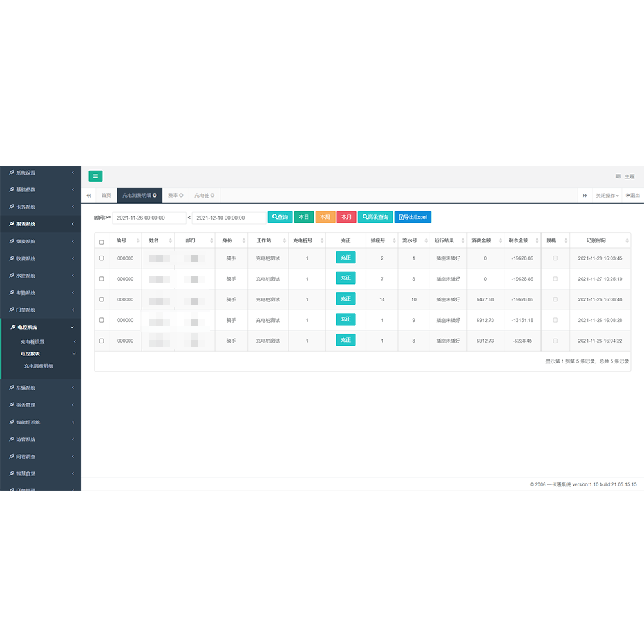Close the 费率 tab using its X icon
This screenshot has height=644, width=644.
181,195
